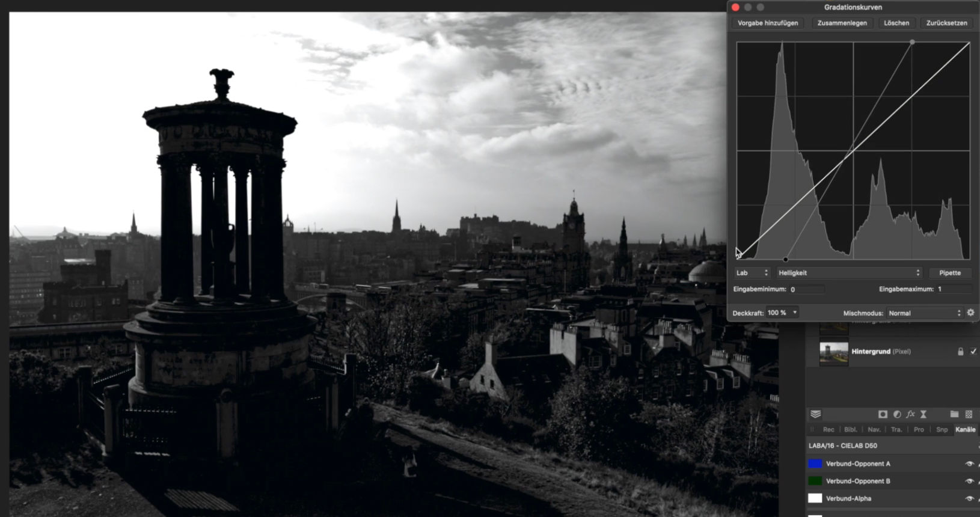Click the Zurücksetzen button
This screenshot has height=517, width=980.
point(946,23)
